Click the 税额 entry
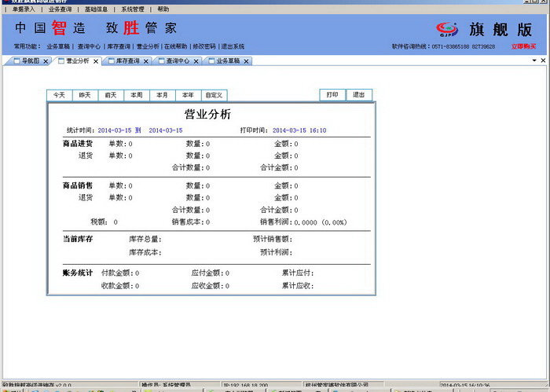The image size is (550, 392). [104, 222]
